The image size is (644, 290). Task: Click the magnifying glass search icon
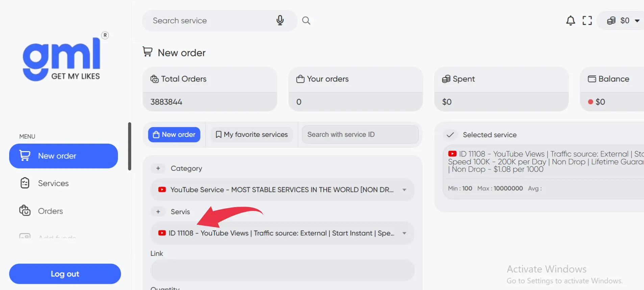click(306, 21)
